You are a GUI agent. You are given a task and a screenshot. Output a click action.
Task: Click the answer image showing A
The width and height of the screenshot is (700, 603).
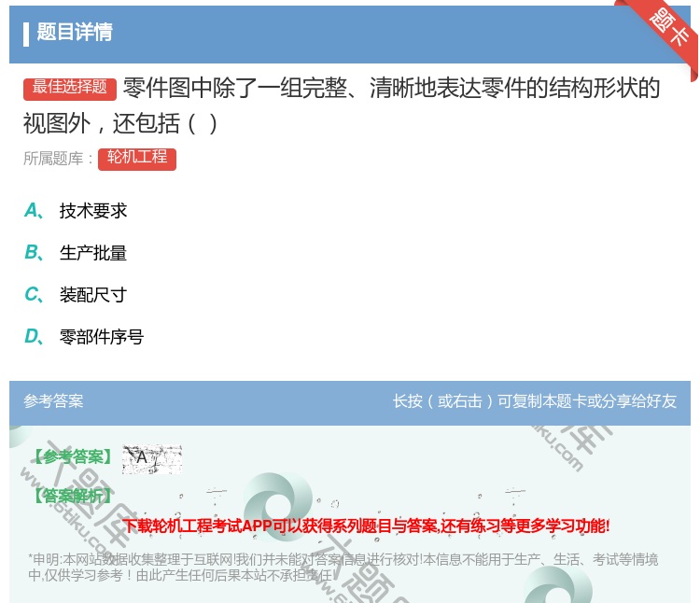click(152, 459)
